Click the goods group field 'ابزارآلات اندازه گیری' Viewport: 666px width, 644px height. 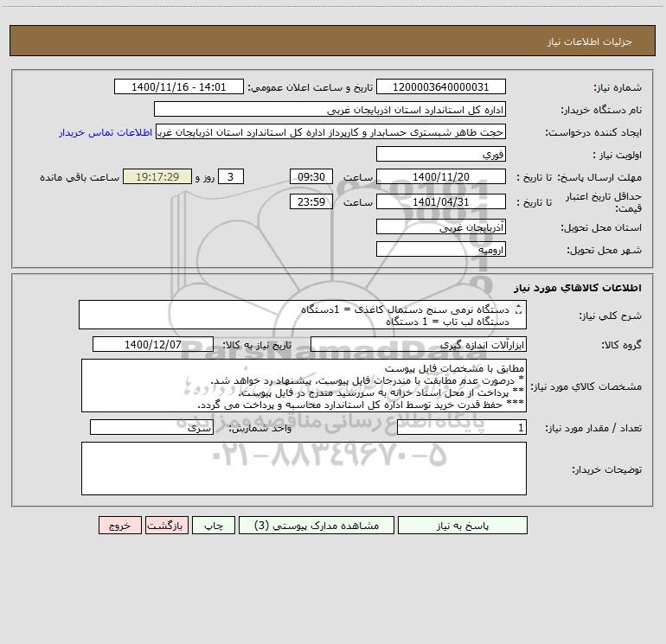click(419, 344)
